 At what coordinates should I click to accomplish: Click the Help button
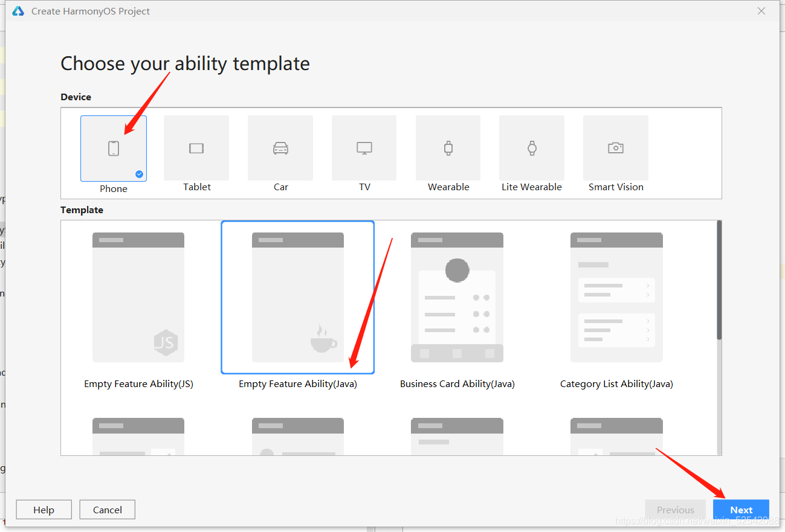(x=44, y=510)
